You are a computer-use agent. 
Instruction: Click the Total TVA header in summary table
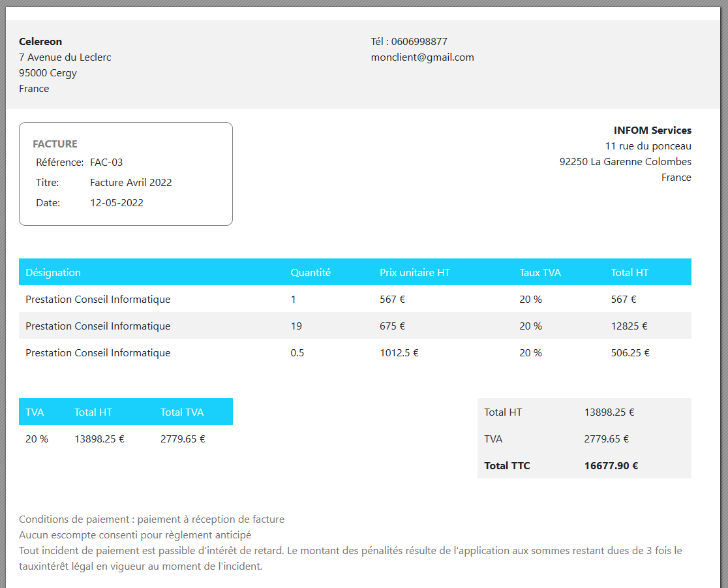(x=182, y=412)
